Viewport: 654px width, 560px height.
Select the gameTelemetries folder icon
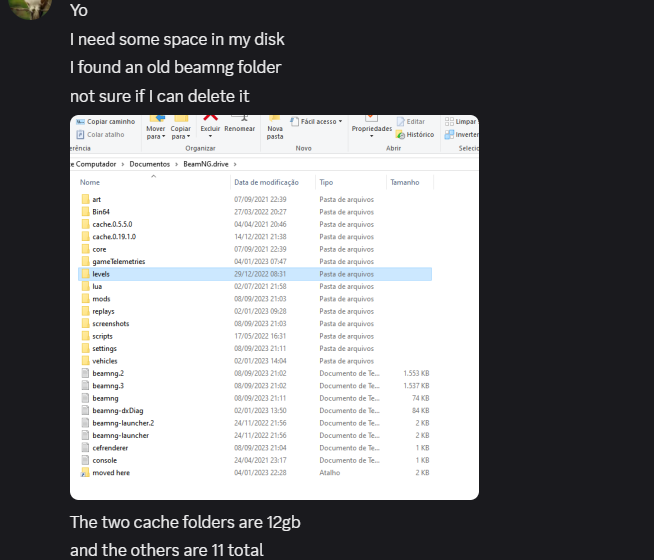86,261
